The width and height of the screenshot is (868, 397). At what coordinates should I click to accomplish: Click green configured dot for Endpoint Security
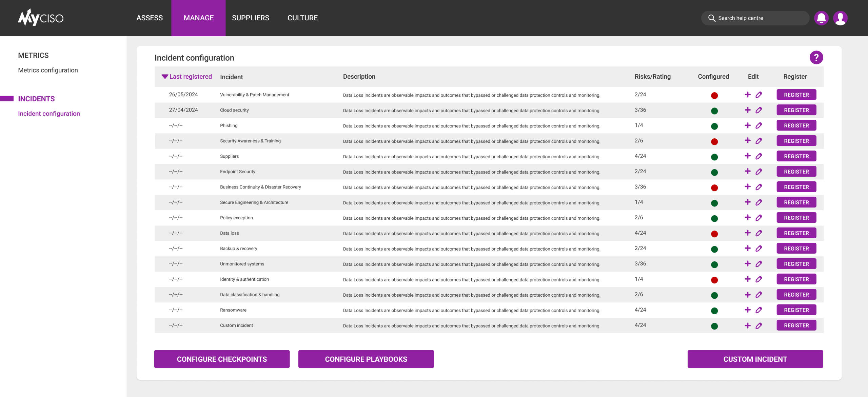click(714, 172)
